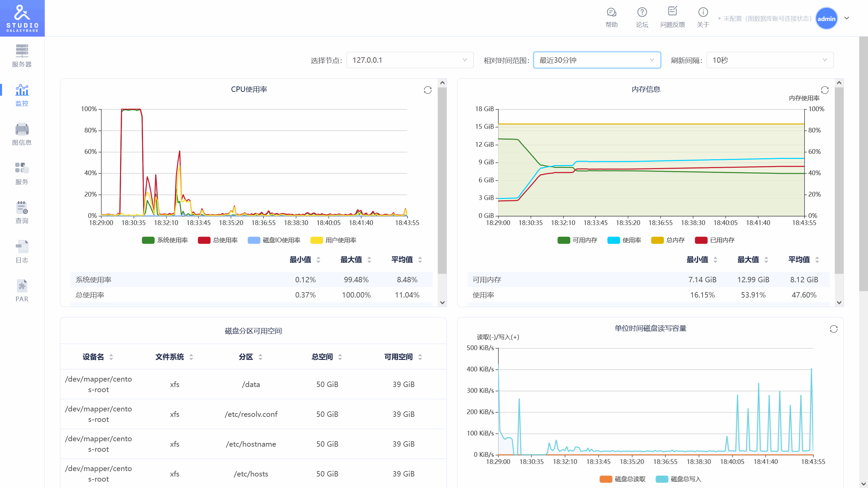868x488 pixels.
Task: Toggle 总使用率 series in CPU legend
Action: coord(218,240)
